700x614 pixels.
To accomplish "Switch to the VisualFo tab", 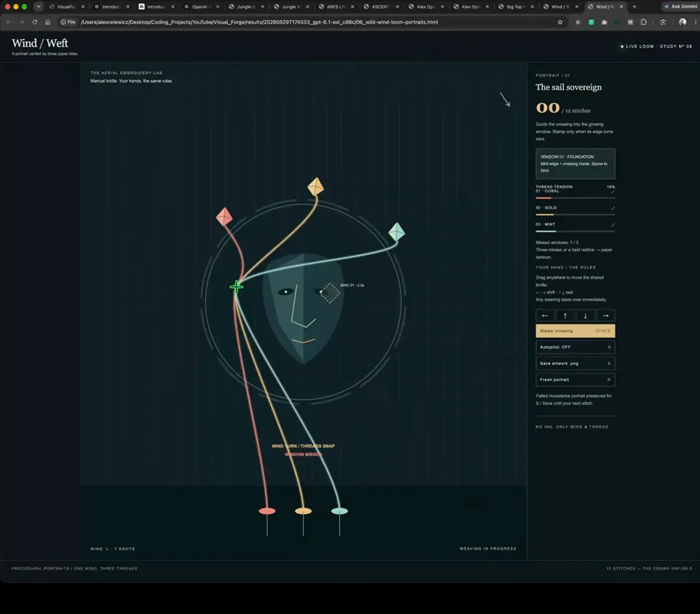I will tap(66, 7).
